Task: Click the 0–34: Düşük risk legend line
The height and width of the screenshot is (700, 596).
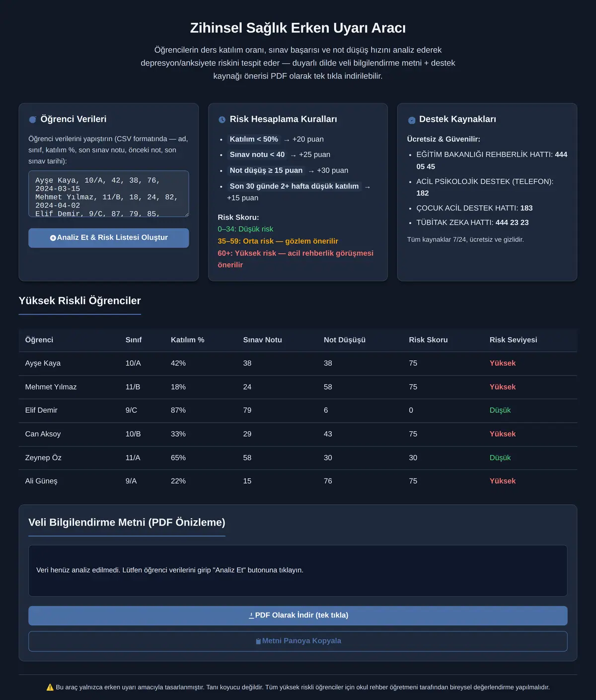Action: [x=245, y=229]
